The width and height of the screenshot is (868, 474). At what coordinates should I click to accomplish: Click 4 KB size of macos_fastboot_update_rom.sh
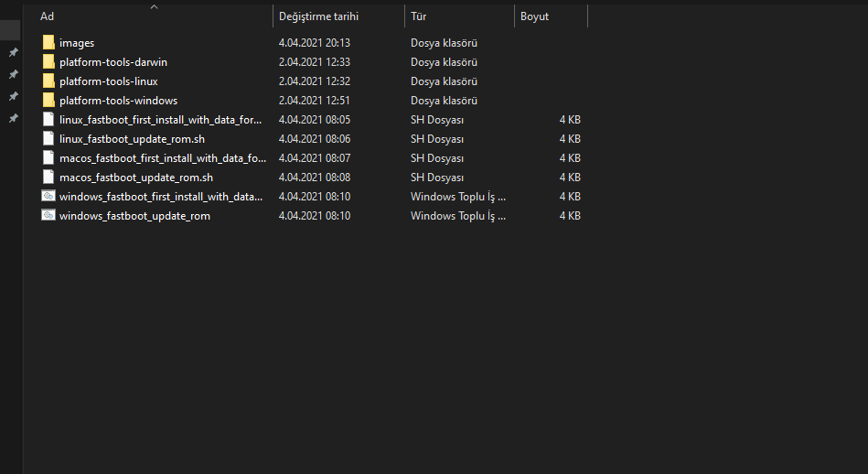pyautogui.click(x=570, y=178)
